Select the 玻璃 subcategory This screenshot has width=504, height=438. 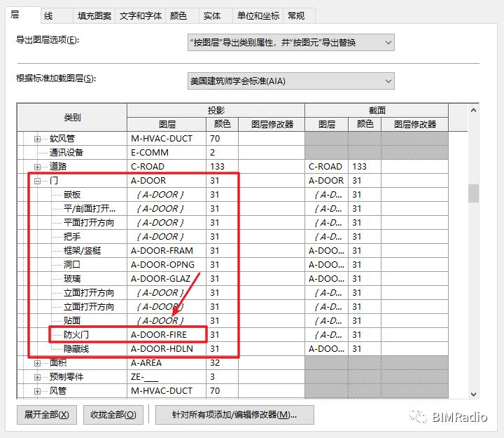click(x=72, y=279)
